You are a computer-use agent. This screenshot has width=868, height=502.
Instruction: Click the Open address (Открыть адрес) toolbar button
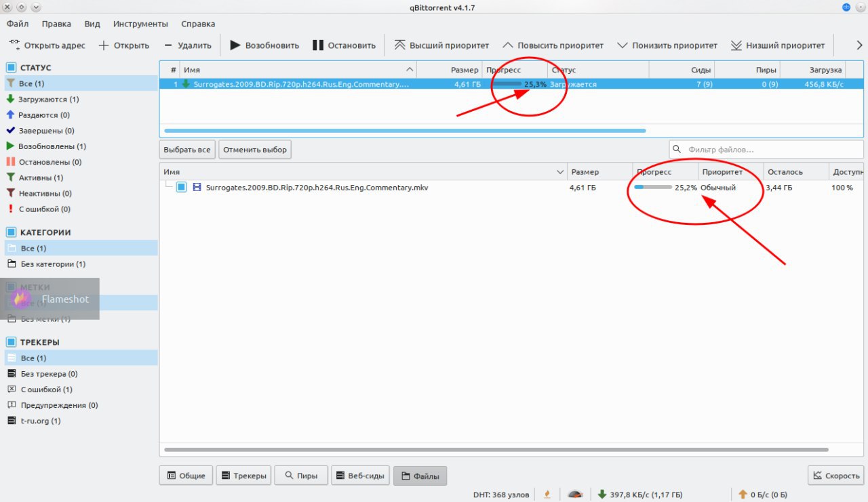coord(47,45)
